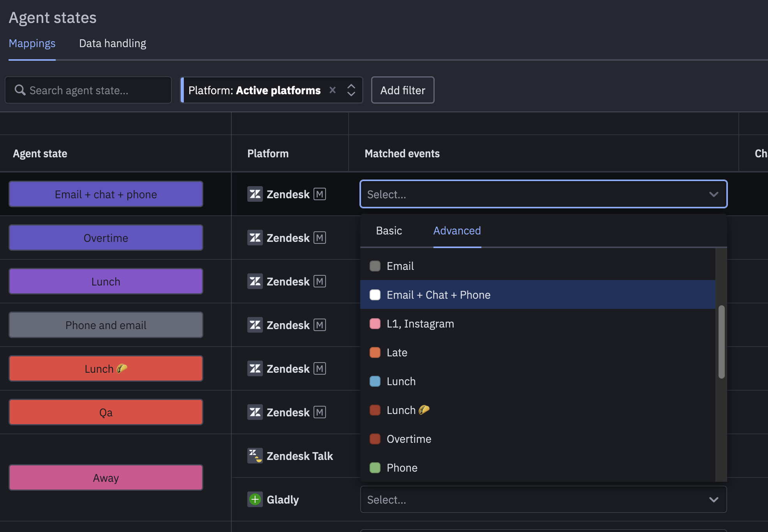The height and width of the screenshot is (532, 768).
Task: Click the Zendesk Talk platform icon
Action: 255,456
